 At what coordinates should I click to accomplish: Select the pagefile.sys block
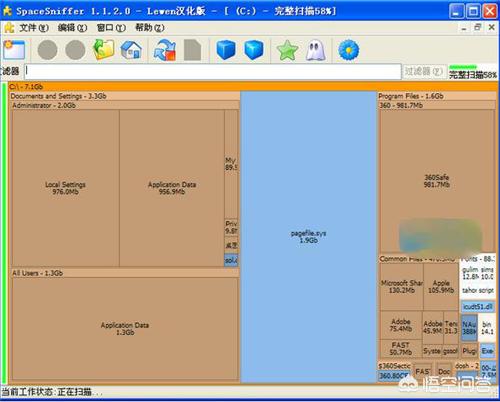pyautogui.click(x=308, y=237)
